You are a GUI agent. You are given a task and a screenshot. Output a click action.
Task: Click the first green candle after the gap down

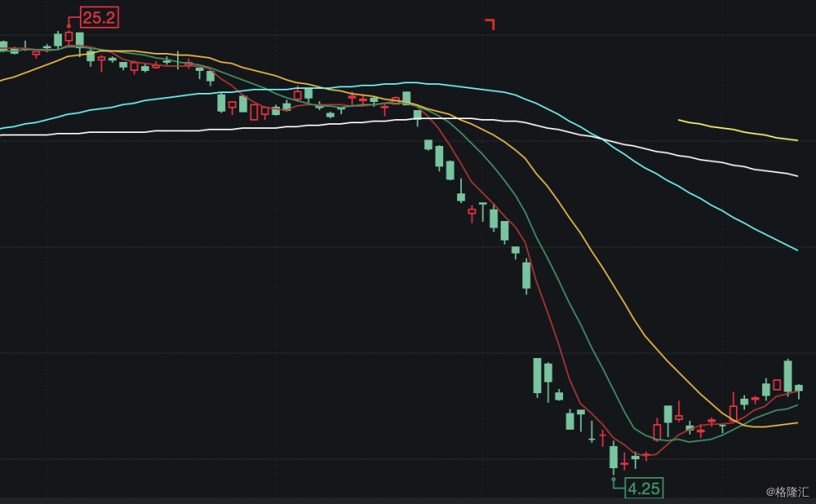(537, 375)
